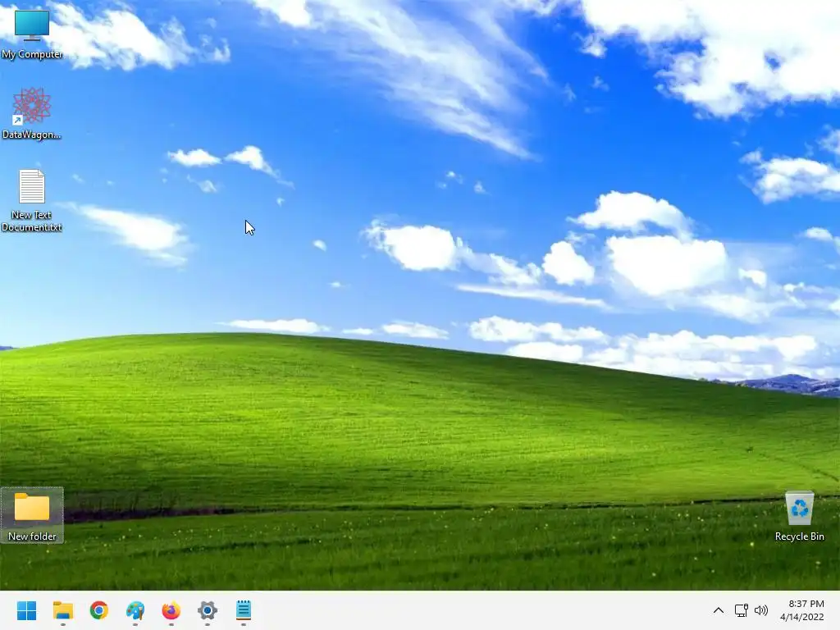The width and height of the screenshot is (840, 630).
Task: Click the 'New folder' label text
Action: click(32, 536)
